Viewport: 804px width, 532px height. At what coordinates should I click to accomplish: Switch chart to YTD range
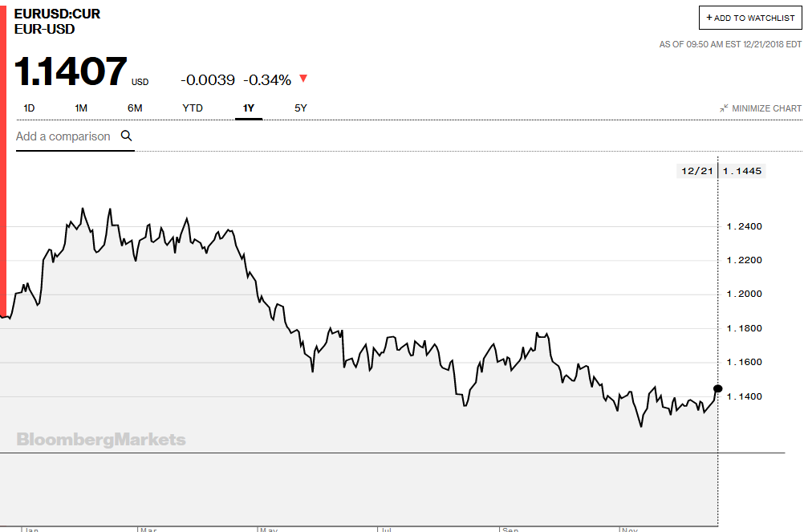(193, 108)
